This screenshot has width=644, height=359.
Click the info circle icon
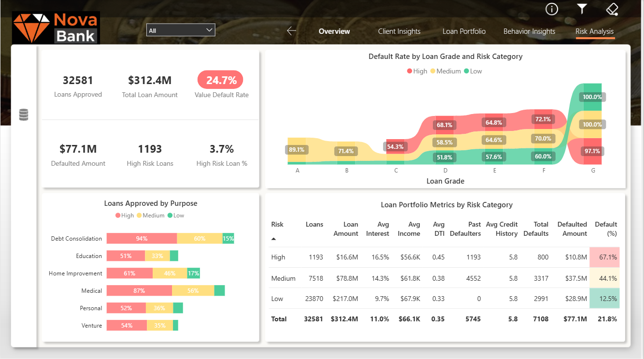coord(552,9)
